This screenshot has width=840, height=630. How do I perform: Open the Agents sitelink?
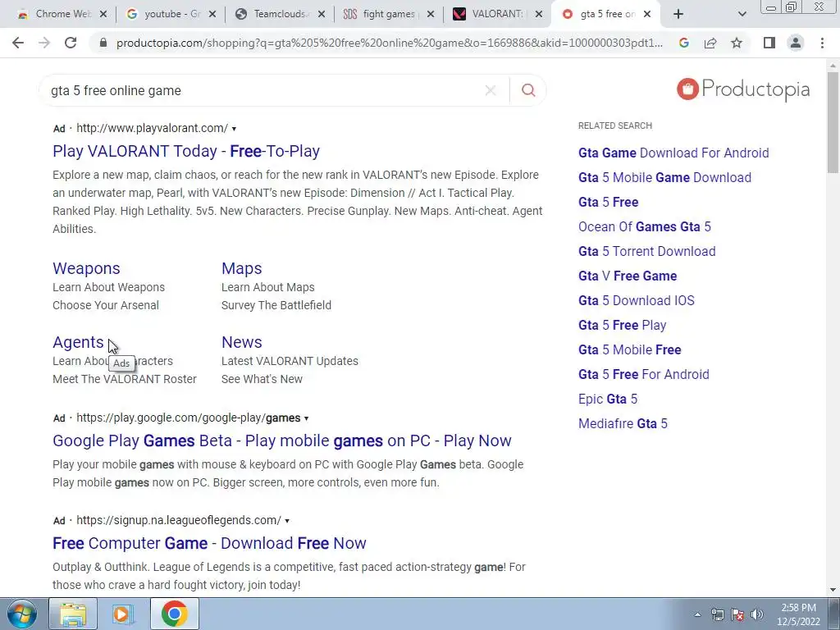pyautogui.click(x=78, y=342)
